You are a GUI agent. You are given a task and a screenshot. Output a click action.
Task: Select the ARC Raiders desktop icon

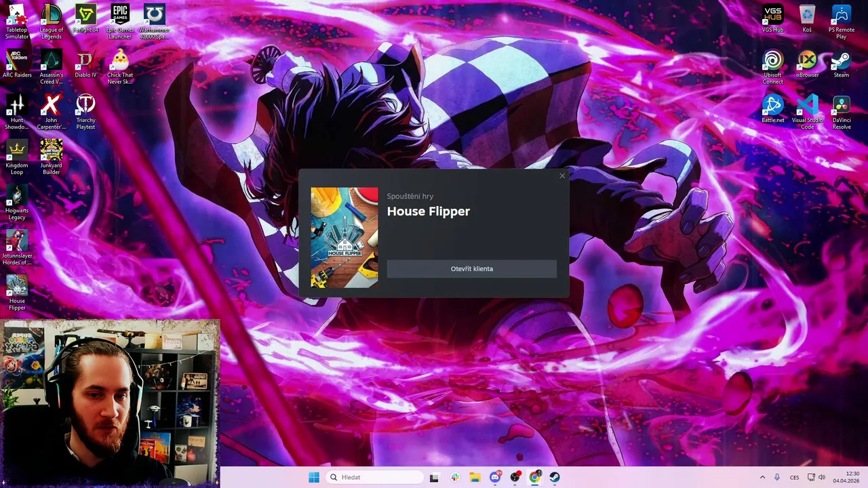pyautogui.click(x=17, y=64)
